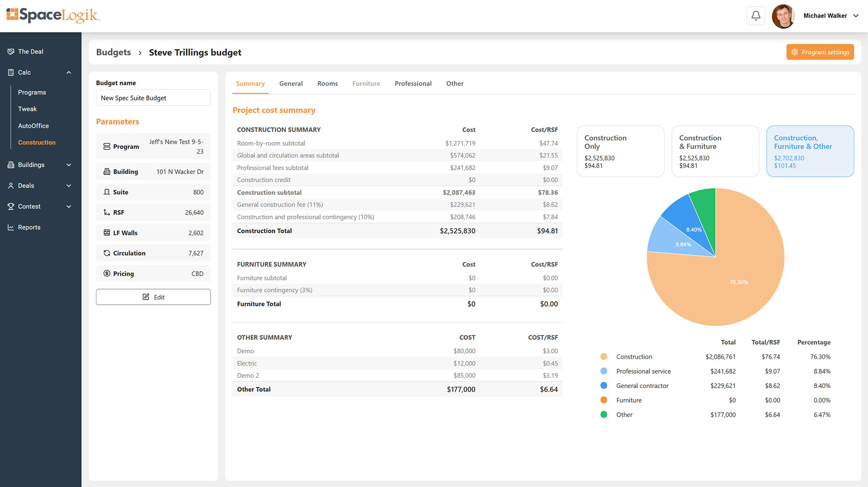868x487 pixels.
Task: Click the trophy icon next to Contest
Action: click(11, 207)
